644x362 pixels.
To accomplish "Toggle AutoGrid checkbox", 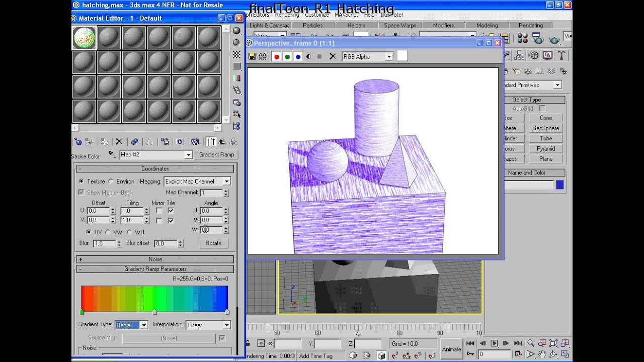I will (542, 108).
